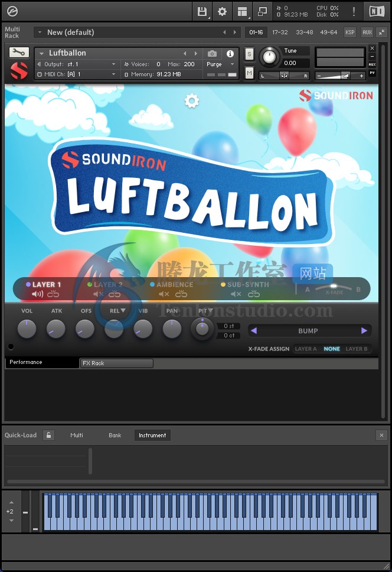The height and width of the screenshot is (572, 392).
Task: Open Luftballon settings gear icon
Action: coord(192,100)
